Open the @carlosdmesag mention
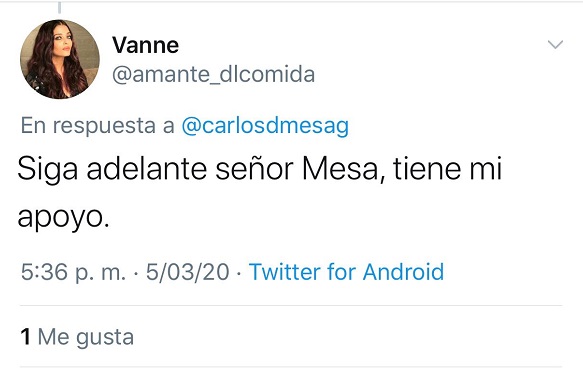 point(265,125)
